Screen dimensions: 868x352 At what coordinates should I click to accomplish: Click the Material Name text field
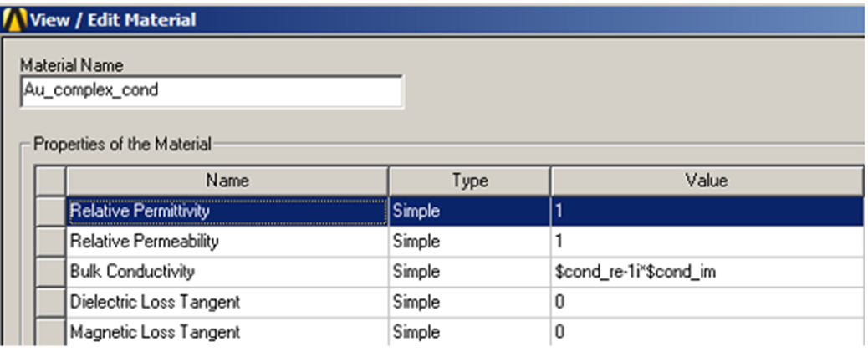(211, 91)
